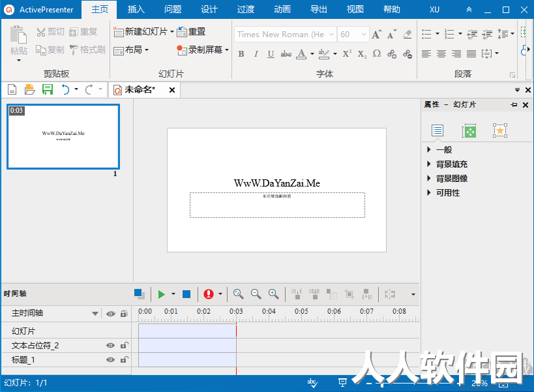Screen dimensions: 534x392
Task: Switch to the 导出 ribbon tab
Action: pyautogui.click(x=319, y=10)
